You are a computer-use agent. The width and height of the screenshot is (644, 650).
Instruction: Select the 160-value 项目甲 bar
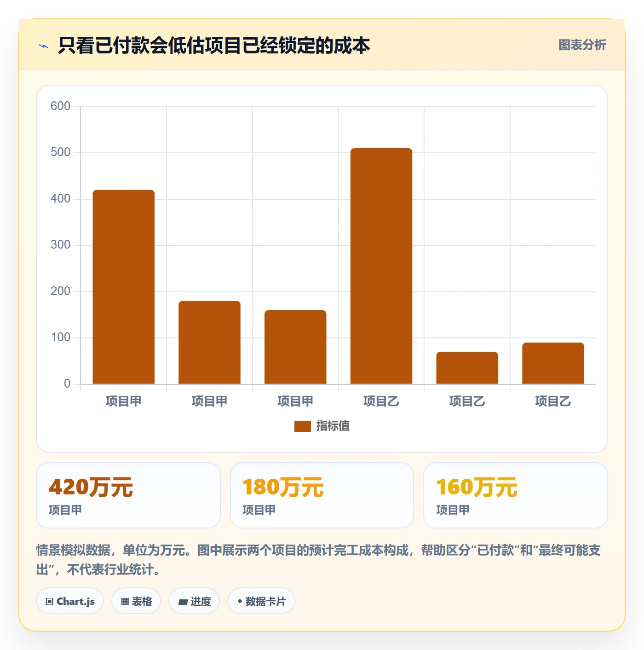pos(295,347)
